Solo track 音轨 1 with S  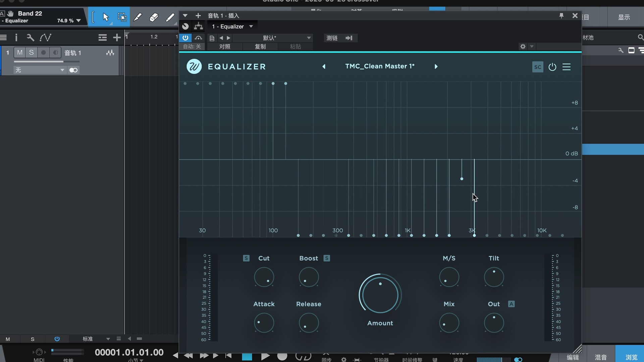click(31, 53)
